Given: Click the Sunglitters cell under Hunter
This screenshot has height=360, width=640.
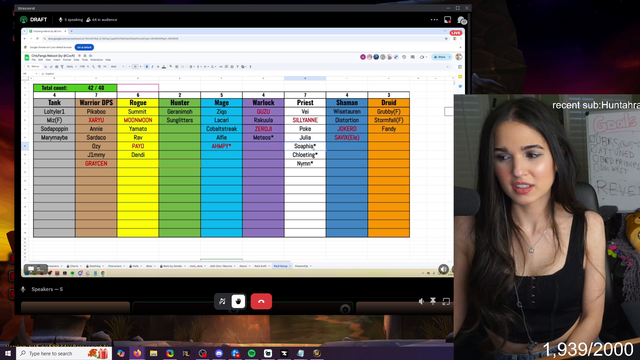Looking at the screenshot, I should tap(180, 120).
